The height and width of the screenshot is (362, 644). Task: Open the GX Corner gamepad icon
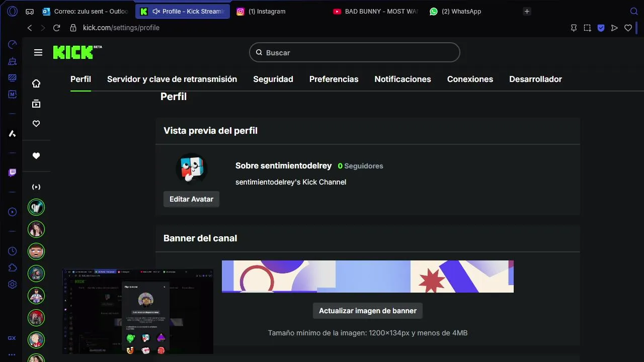[30, 12]
